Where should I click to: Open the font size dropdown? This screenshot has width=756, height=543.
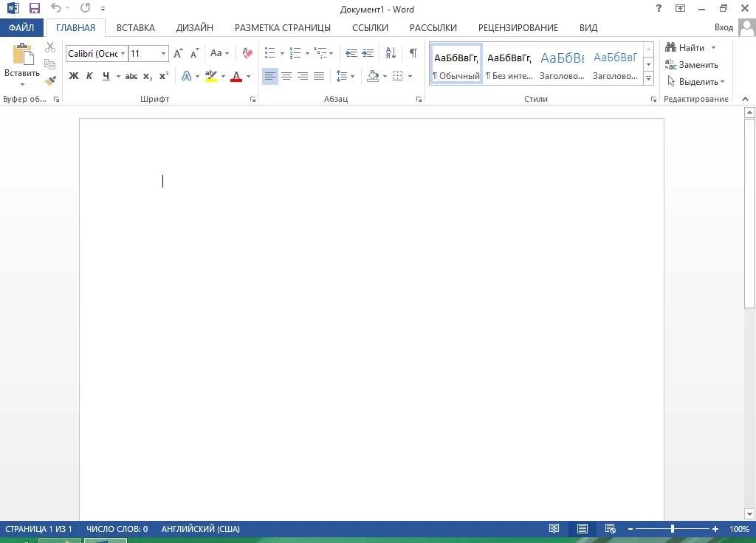(x=163, y=53)
